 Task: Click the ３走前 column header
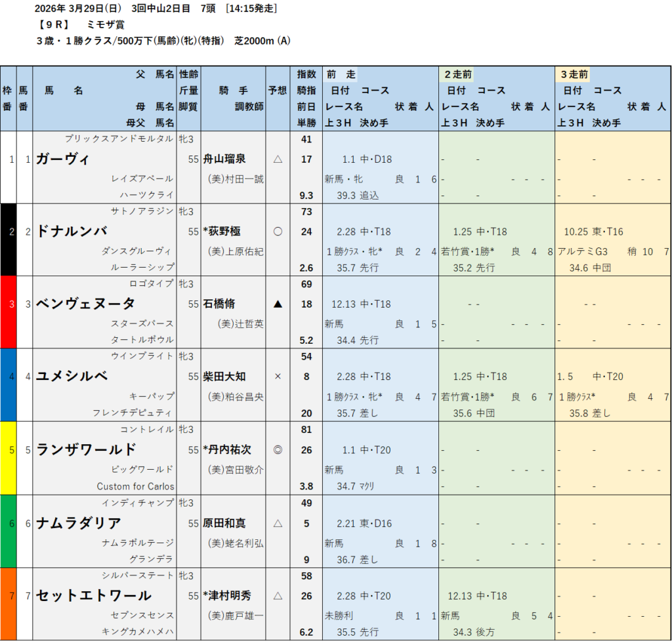(574, 75)
